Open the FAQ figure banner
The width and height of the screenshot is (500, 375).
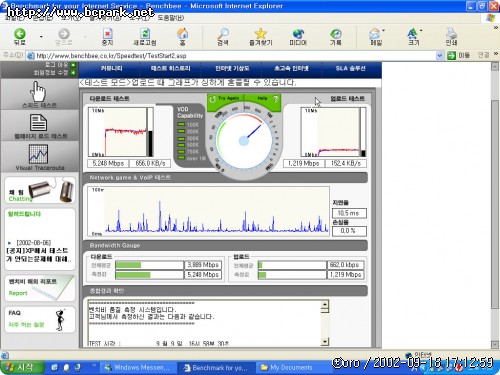[40, 320]
